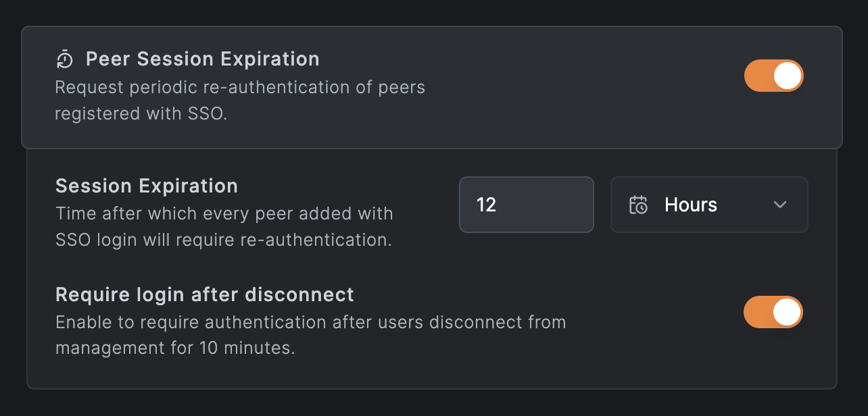Click the Require login after disconnect label
Viewport: 868px width, 416px height.
205,295
